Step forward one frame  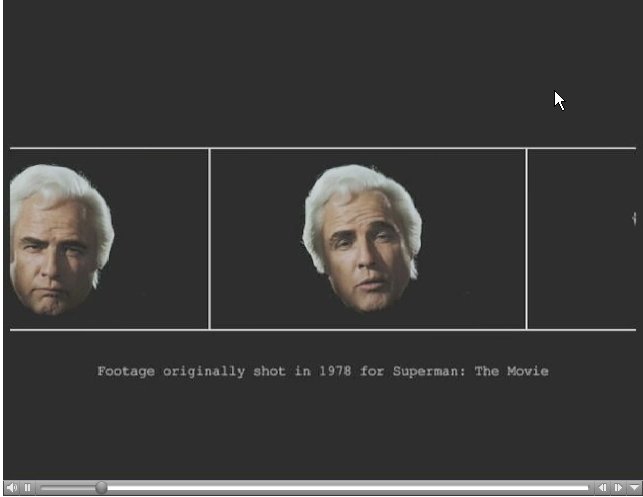pos(618,488)
